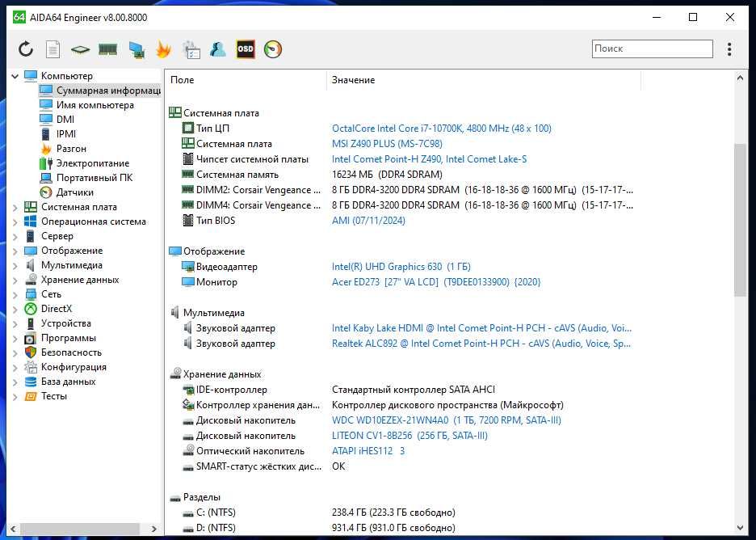Select Устройства in the tree
The width and height of the screenshot is (756, 540).
pos(65,323)
